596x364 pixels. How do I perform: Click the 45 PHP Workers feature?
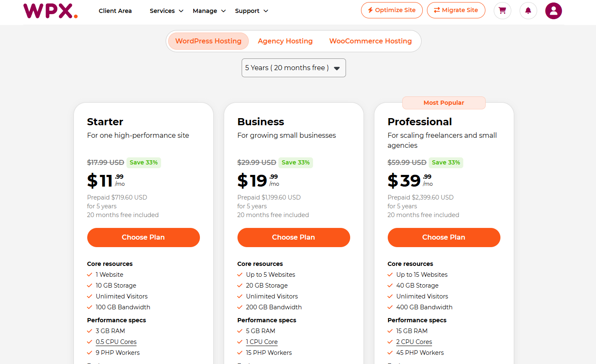pos(420,353)
